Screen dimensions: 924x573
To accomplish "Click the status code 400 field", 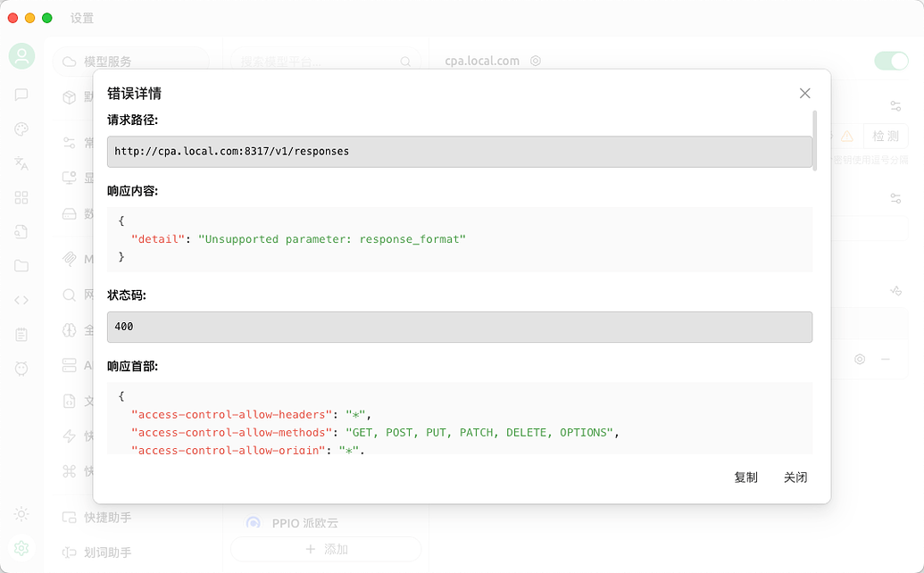I will pos(460,327).
